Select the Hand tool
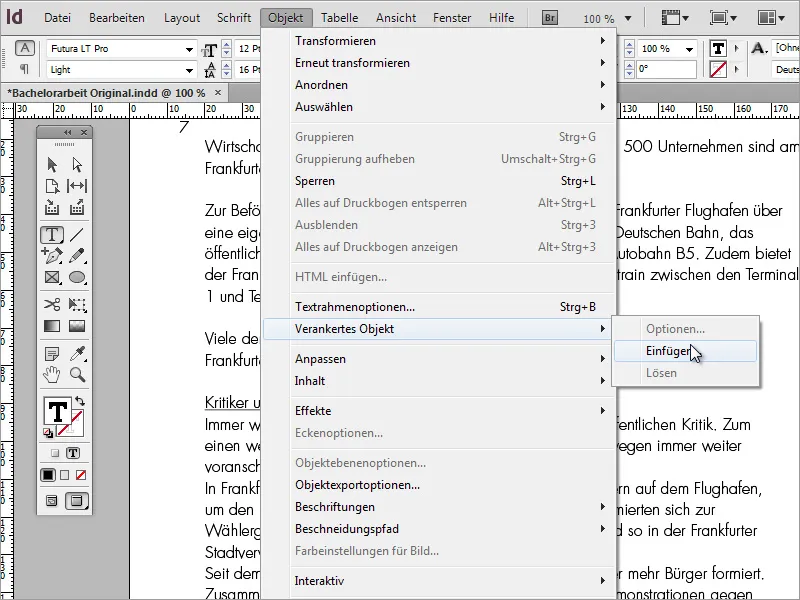This screenshot has width=800, height=600. 52,375
